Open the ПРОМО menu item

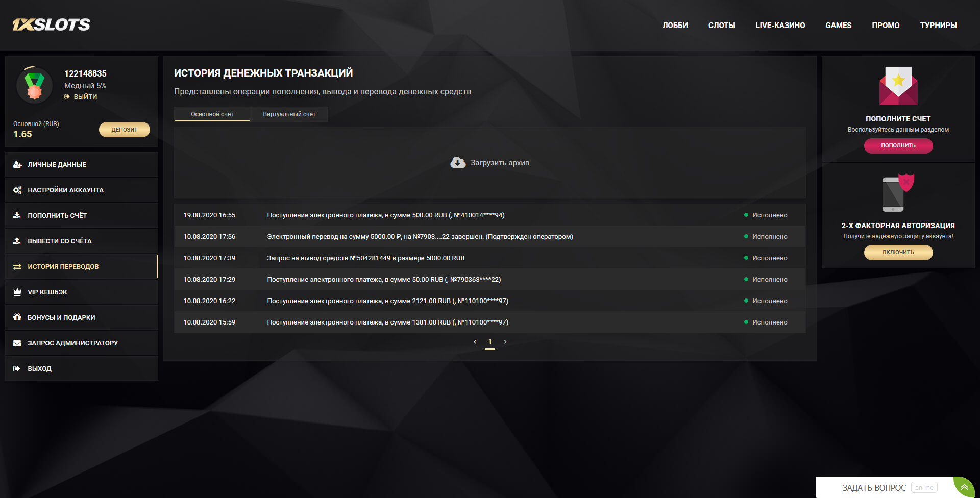pyautogui.click(x=886, y=25)
